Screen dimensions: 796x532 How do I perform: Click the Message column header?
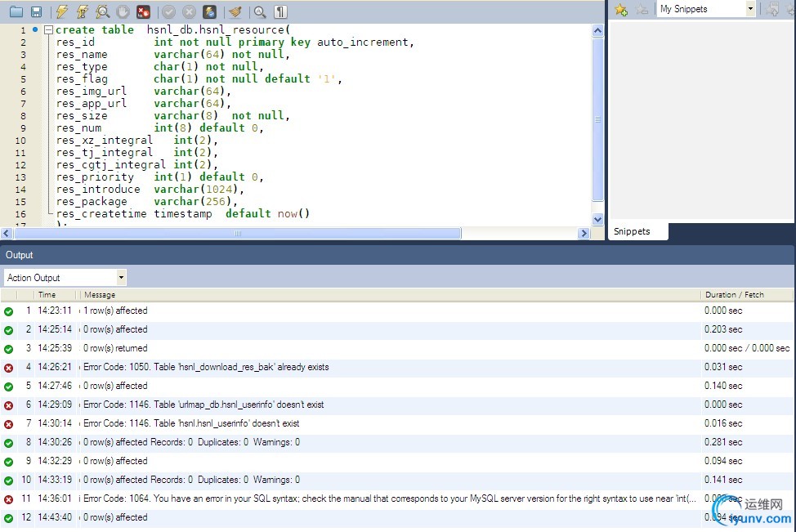click(100, 294)
